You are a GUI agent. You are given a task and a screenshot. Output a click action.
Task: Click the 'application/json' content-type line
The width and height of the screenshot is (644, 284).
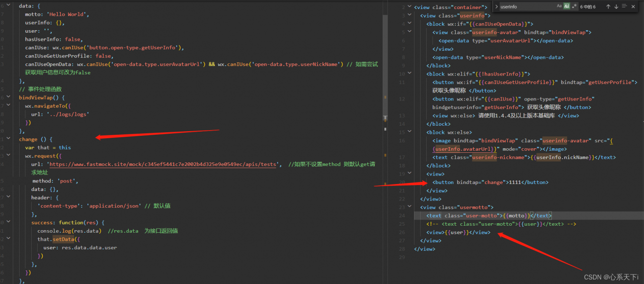(x=104, y=206)
